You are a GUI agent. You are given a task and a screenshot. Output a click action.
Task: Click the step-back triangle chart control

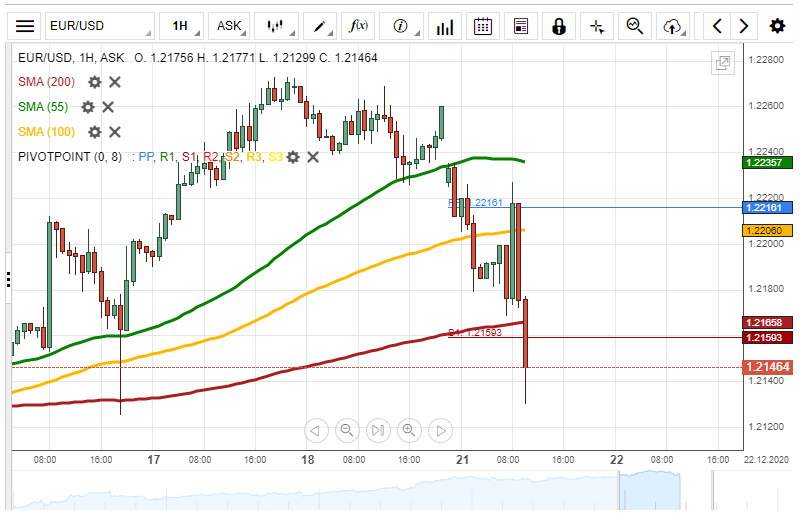316,431
